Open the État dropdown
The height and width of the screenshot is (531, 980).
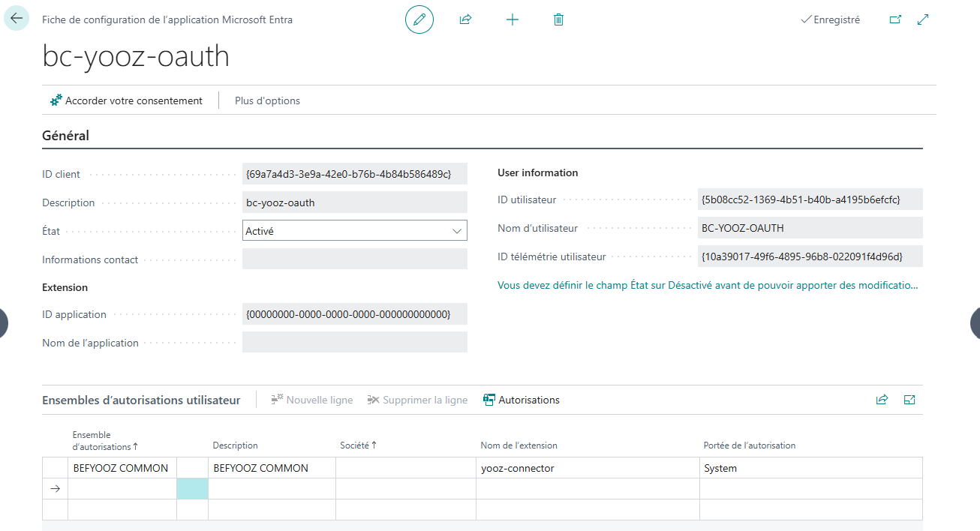354,231
